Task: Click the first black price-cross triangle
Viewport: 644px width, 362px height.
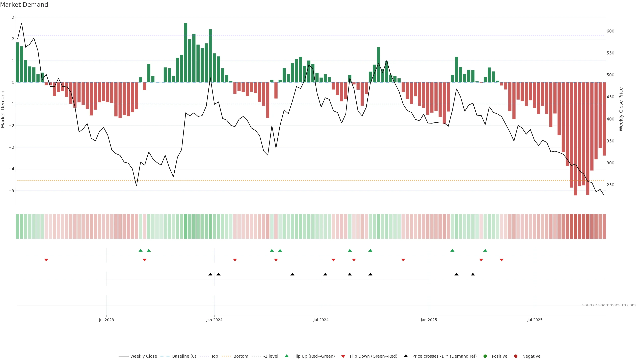Action: pyautogui.click(x=210, y=274)
